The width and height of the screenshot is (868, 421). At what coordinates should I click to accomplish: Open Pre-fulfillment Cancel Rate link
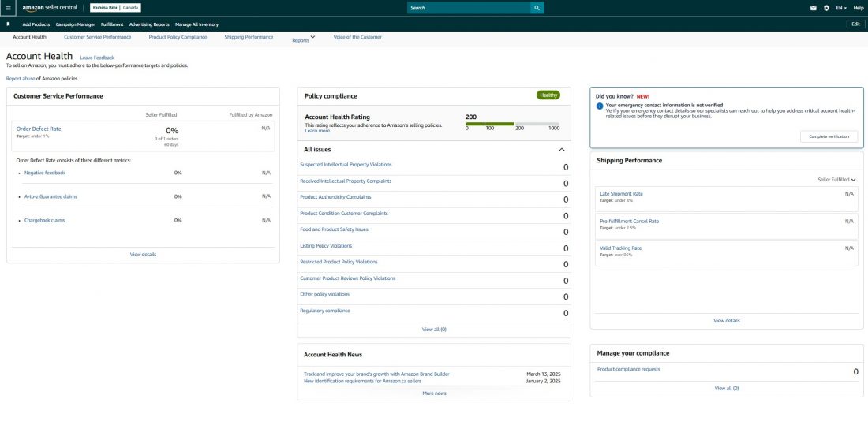point(630,222)
